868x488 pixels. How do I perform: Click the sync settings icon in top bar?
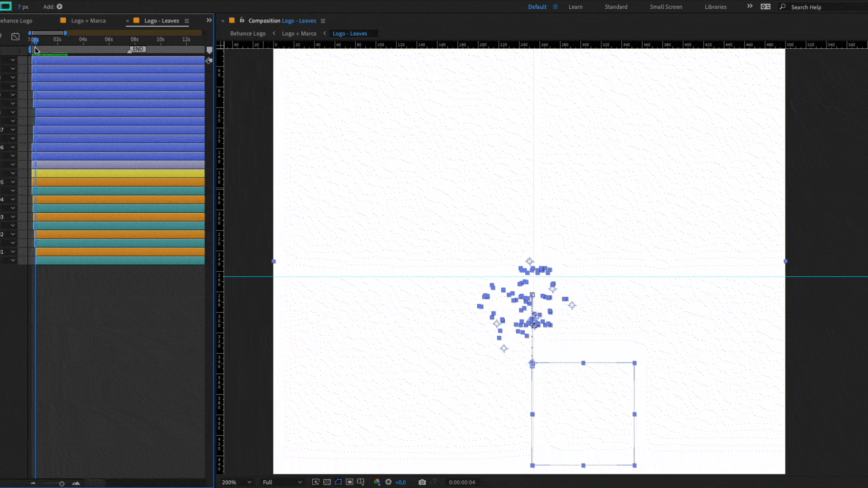click(766, 7)
